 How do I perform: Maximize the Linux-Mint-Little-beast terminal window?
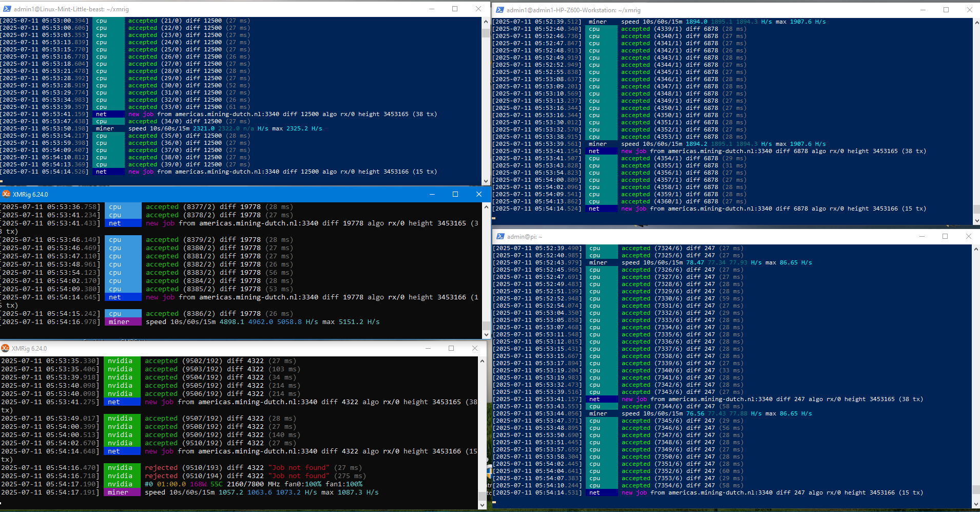click(455, 9)
